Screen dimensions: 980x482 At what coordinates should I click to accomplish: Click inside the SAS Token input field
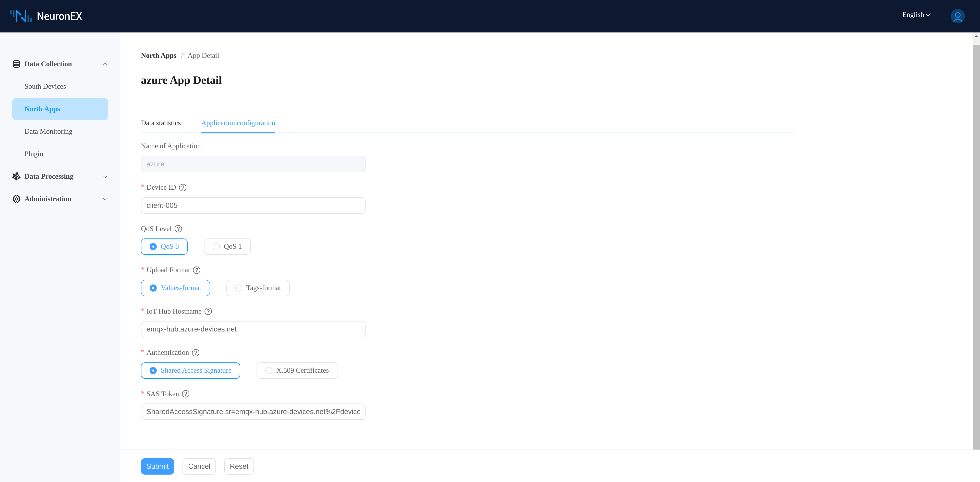tap(253, 411)
